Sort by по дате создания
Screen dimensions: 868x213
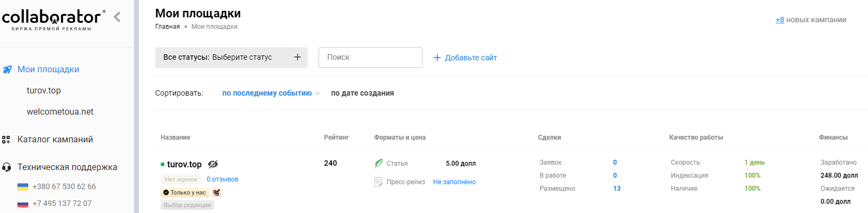(362, 93)
